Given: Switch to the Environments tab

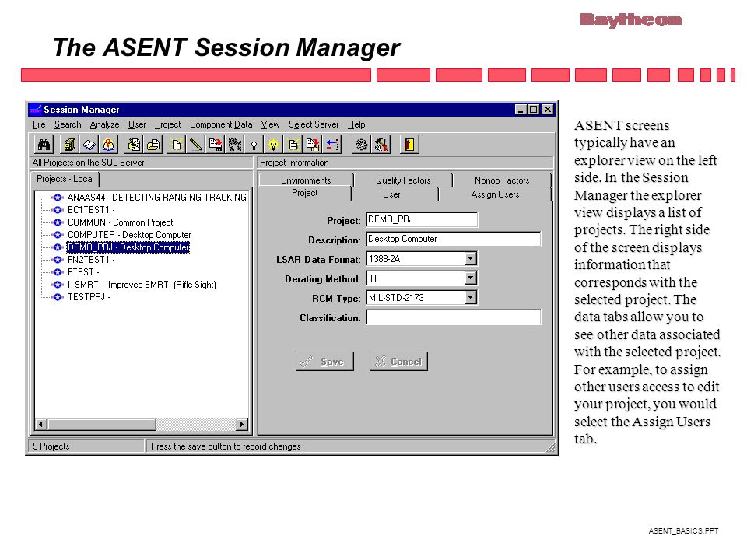Looking at the screenshot, I should pos(306,180).
